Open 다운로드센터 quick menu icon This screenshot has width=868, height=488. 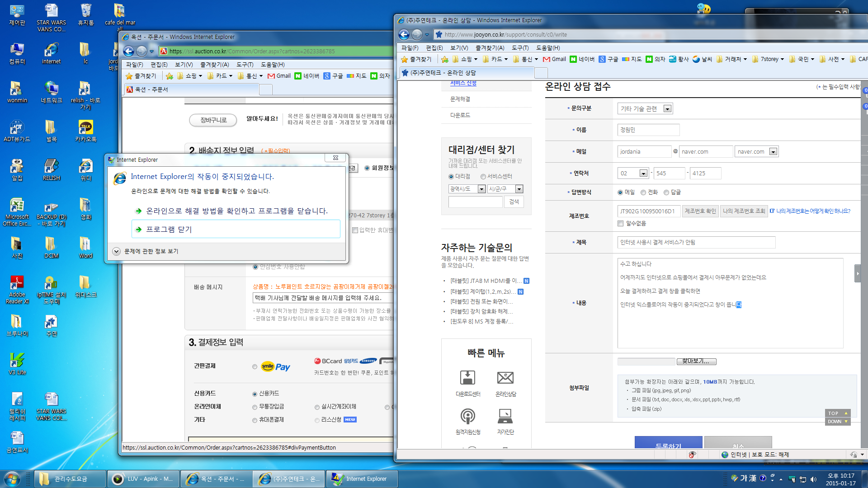point(467,383)
